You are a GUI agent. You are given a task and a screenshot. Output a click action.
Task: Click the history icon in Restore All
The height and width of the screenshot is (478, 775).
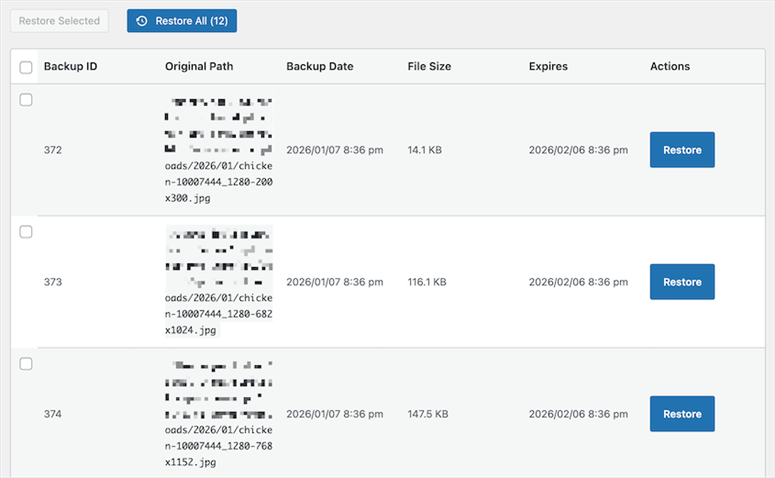142,21
